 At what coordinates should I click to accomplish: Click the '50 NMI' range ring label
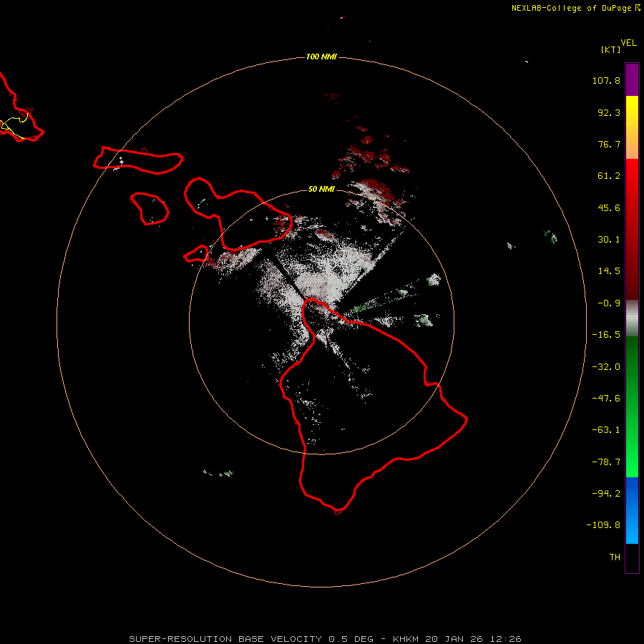coord(321,189)
